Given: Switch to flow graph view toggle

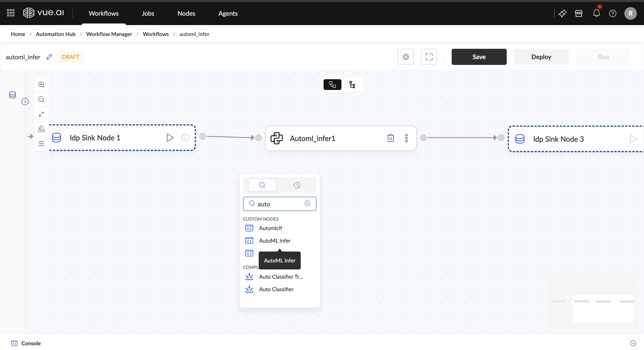Looking at the screenshot, I should (x=332, y=85).
